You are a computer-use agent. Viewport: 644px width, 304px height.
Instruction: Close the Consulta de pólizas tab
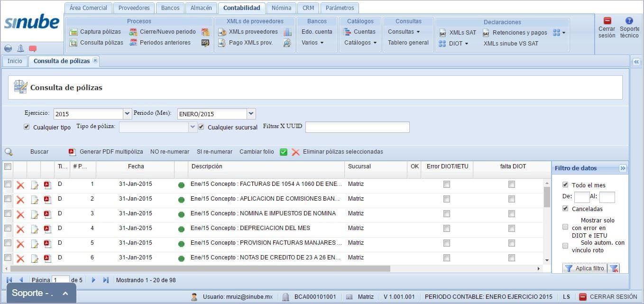pos(95,61)
